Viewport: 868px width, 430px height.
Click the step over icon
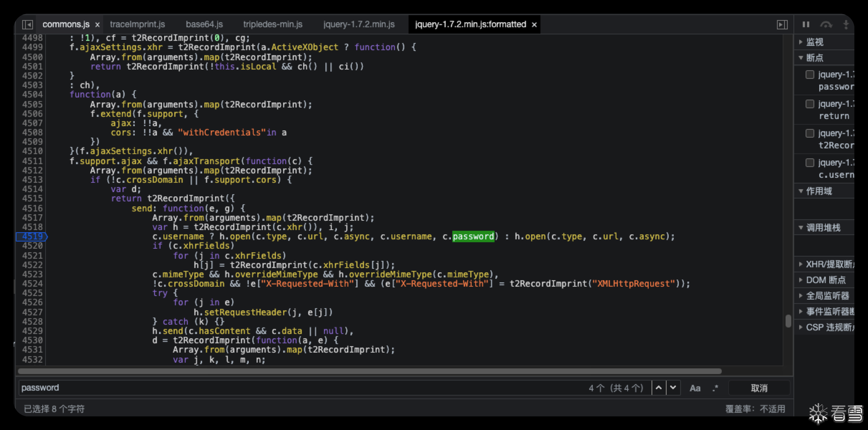point(826,24)
